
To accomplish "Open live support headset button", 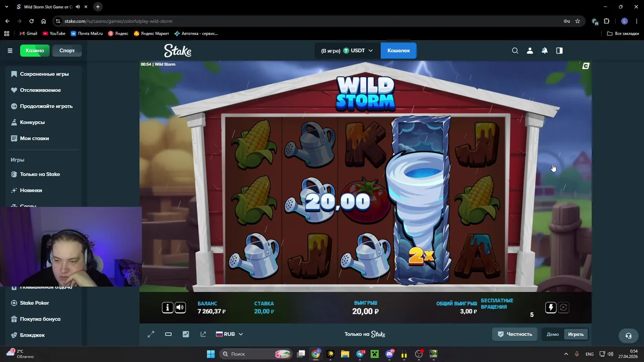I will [x=628, y=336].
